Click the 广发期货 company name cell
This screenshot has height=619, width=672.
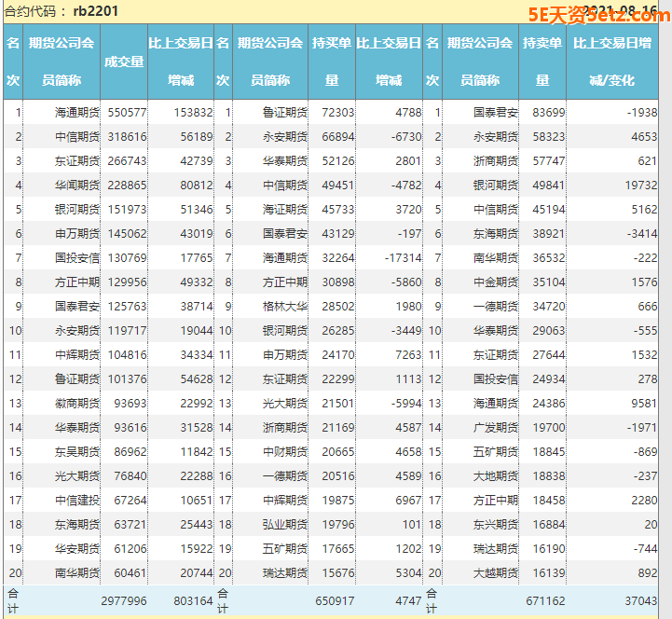pos(495,427)
